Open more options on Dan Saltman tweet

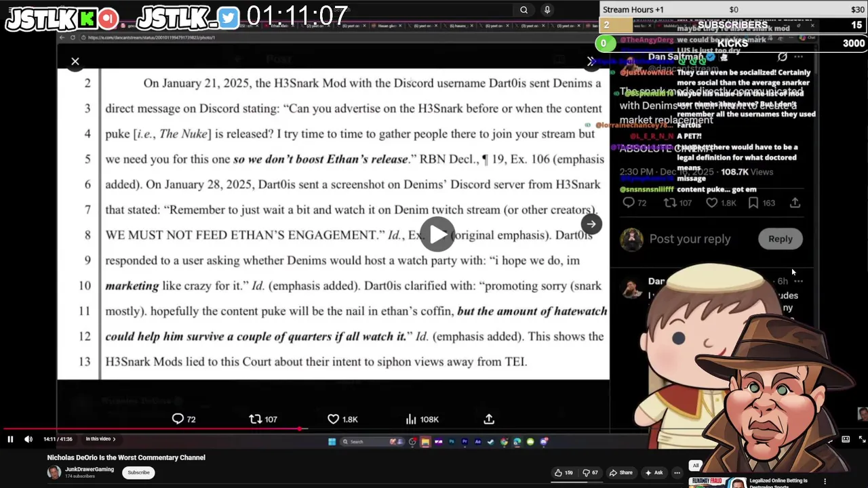(x=798, y=57)
